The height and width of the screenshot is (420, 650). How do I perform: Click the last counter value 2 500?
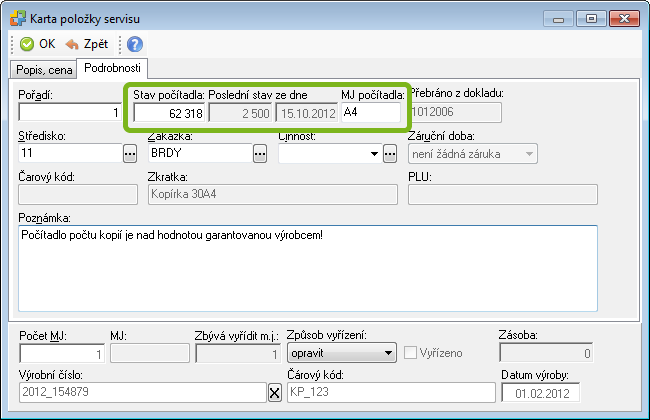point(240,113)
